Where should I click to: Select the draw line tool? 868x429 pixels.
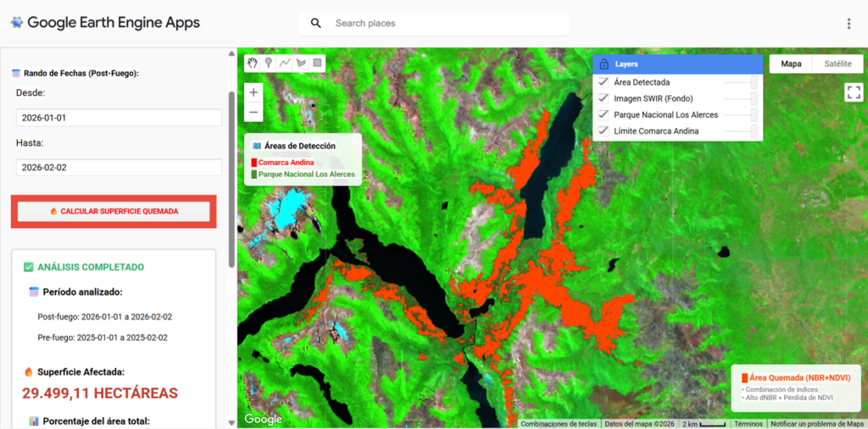coord(285,63)
